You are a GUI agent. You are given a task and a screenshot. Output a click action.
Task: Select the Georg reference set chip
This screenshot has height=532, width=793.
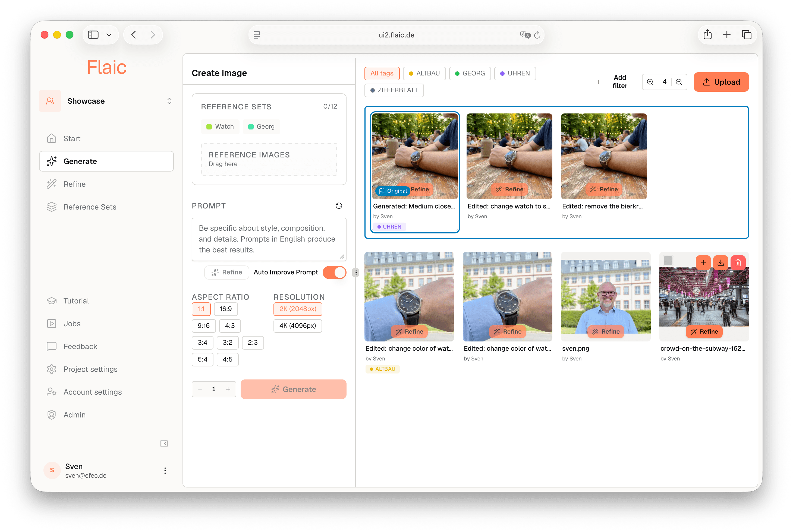coord(261,126)
